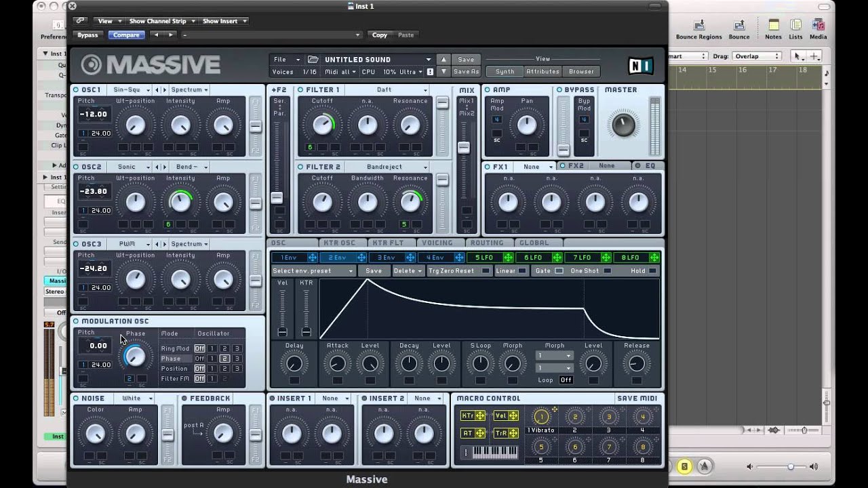
Task: Click the Save As button
Action: point(466,72)
